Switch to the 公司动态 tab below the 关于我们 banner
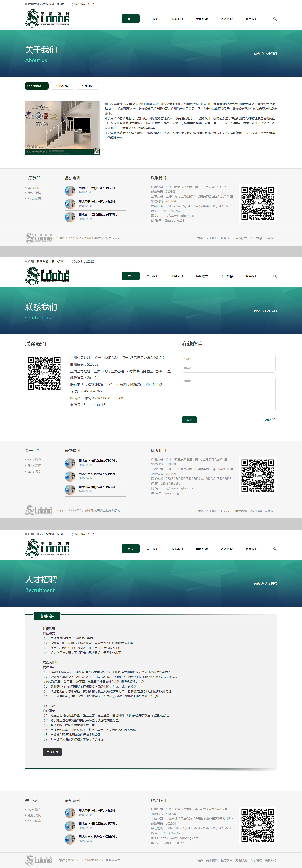The width and height of the screenshot is (302, 868). coord(87,86)
